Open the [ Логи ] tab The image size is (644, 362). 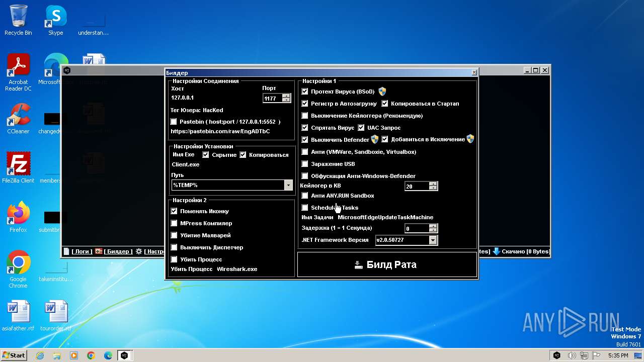82,251
